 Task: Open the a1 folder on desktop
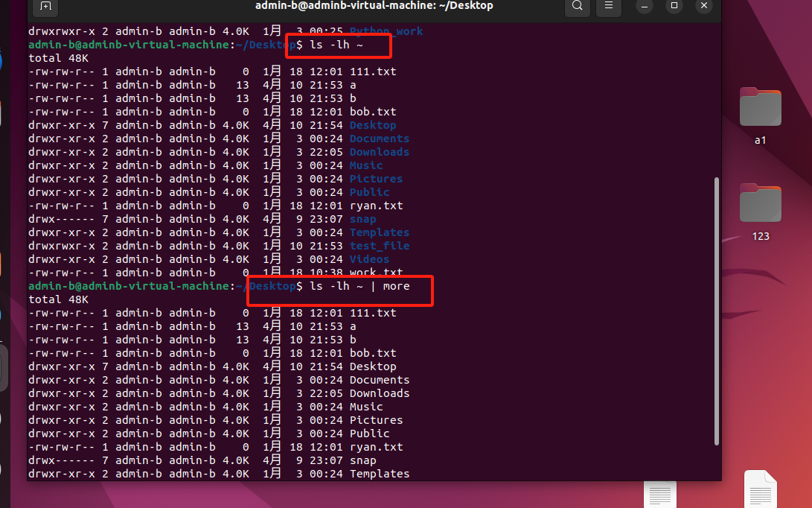point(760,107)
